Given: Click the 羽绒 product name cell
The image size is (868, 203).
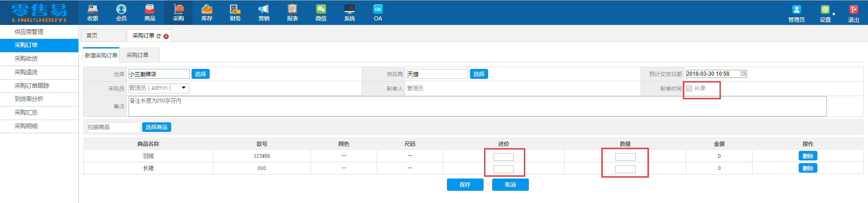Looking at the screenshot, I should tap(149, 156).
